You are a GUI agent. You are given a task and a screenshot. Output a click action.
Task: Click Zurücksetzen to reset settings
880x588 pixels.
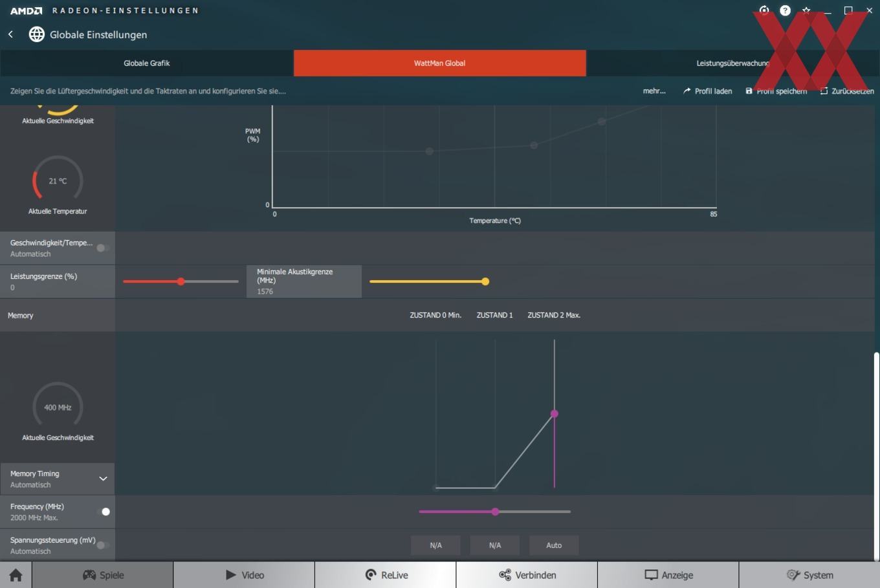click(847, 91)
